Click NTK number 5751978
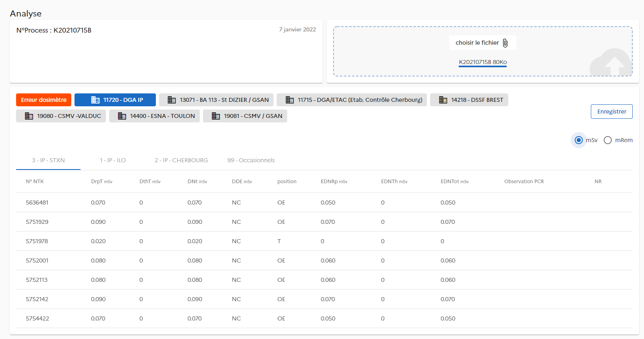The image size is (644, 339). (37, 241)
